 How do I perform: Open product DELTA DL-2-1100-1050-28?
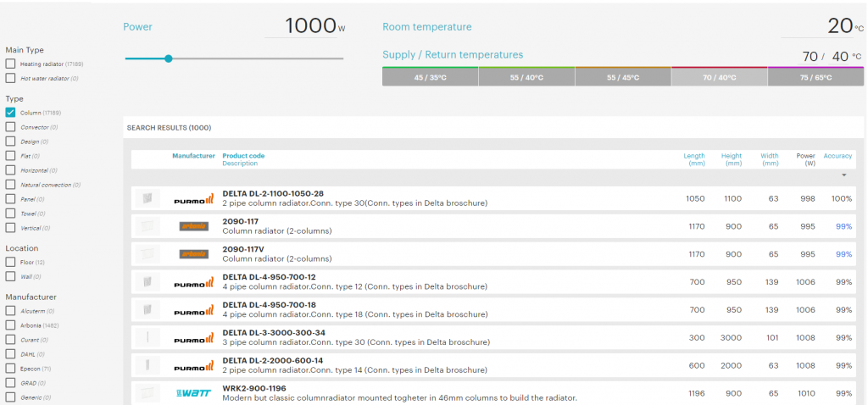point(273,194)
